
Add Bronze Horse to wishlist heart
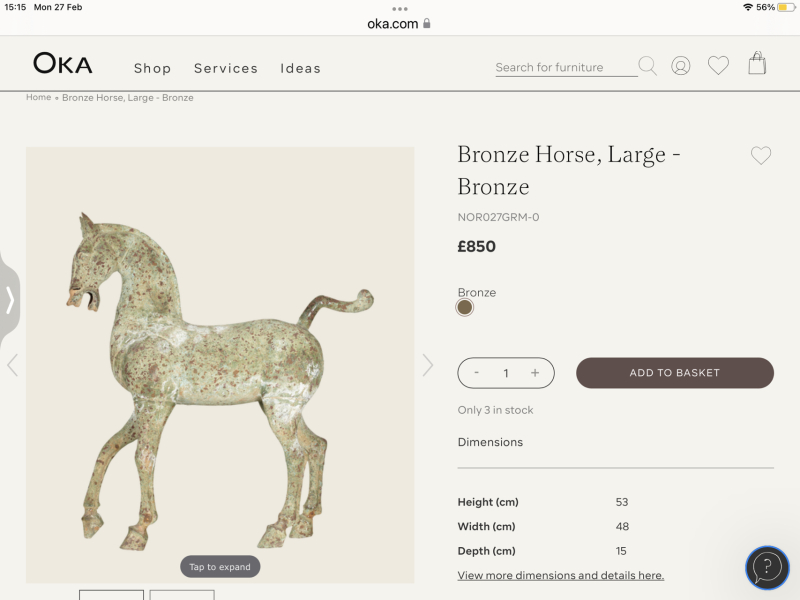click(x=761, y=156)
